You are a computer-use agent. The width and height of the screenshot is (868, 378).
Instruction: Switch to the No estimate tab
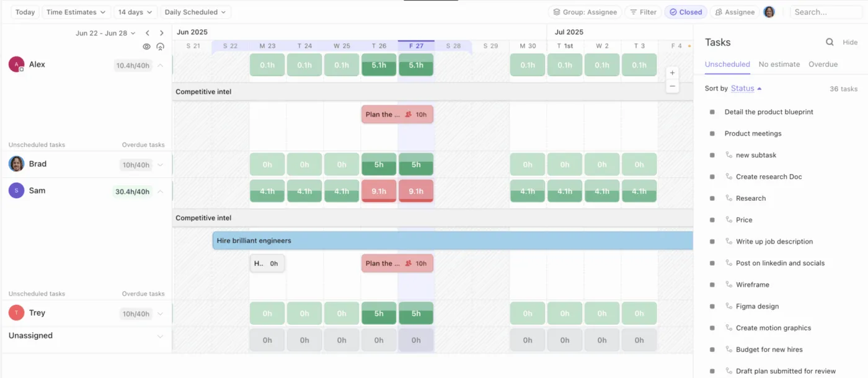coord(779,64)
